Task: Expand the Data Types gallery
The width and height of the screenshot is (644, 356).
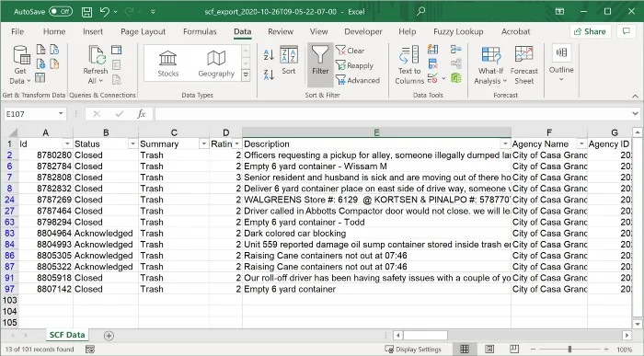Action: 246,75
